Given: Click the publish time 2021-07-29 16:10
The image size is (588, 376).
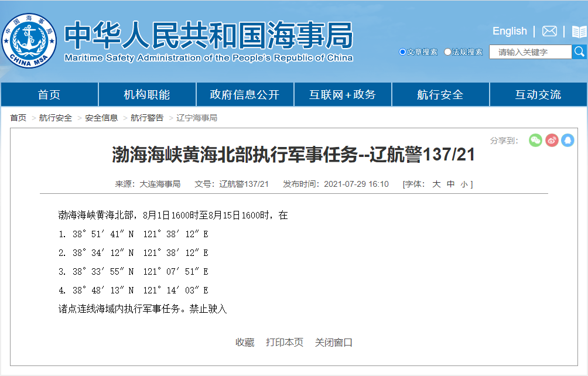Looking at the screenshot, I should [356, 184].
